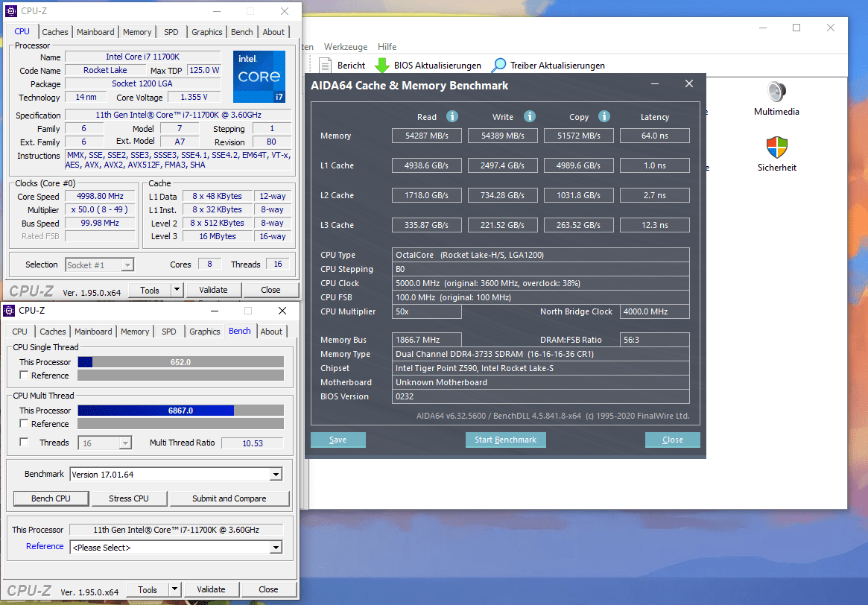Enable the CPU Single Thread Reference checkbox
The image size is (868, 605).
(x=25, y=376)
